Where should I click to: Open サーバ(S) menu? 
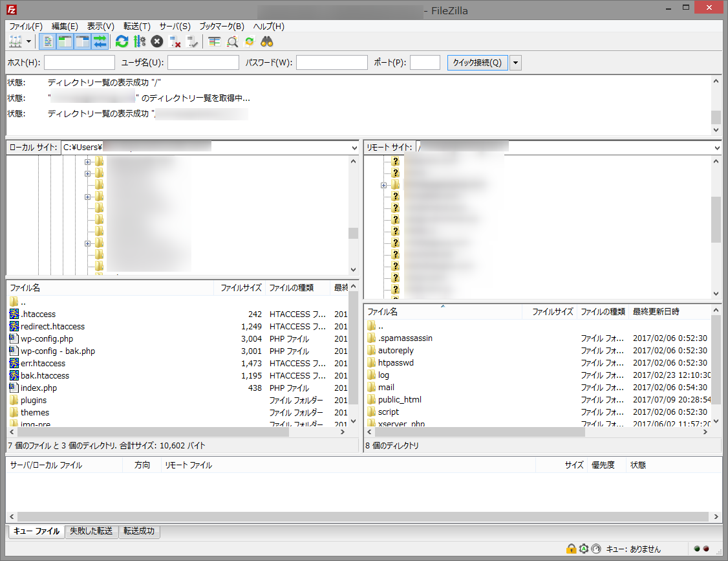pyautogui.click(x=175, y=26)
